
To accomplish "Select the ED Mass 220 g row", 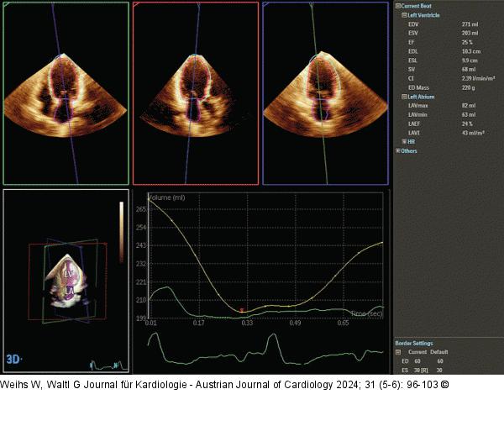I will tap(437, 87).
